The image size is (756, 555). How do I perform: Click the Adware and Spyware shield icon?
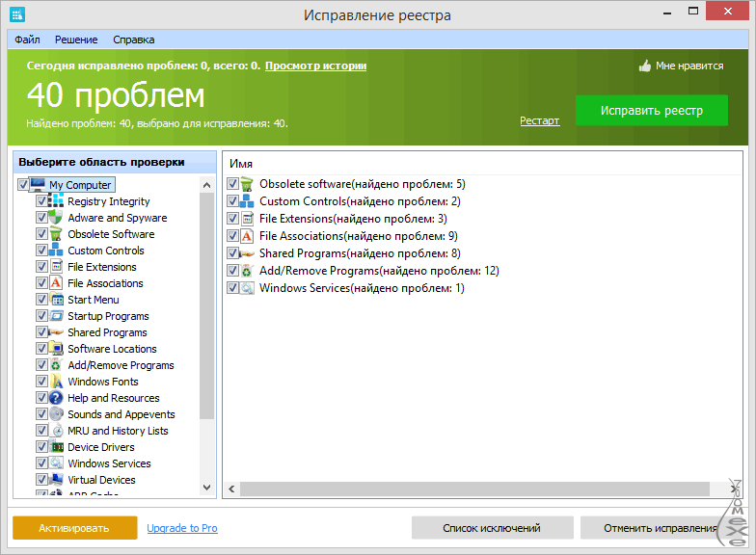56,218
